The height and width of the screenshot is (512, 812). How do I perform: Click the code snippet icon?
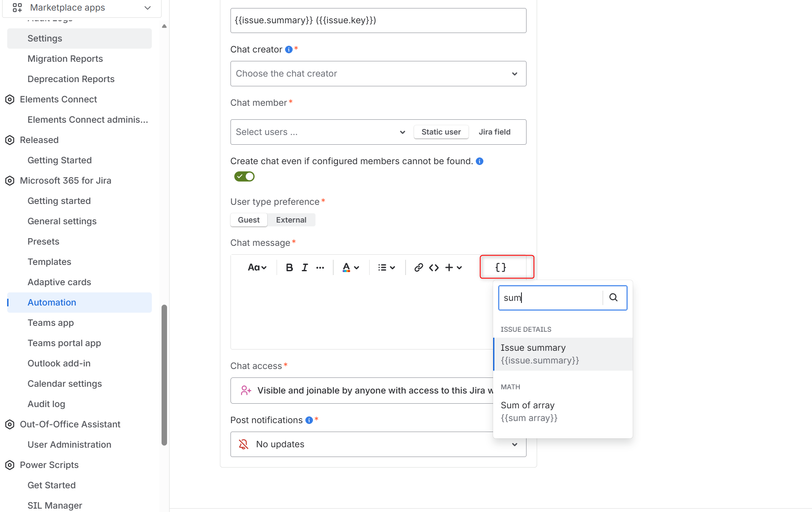pyautogui.click(x=434, y=267)
